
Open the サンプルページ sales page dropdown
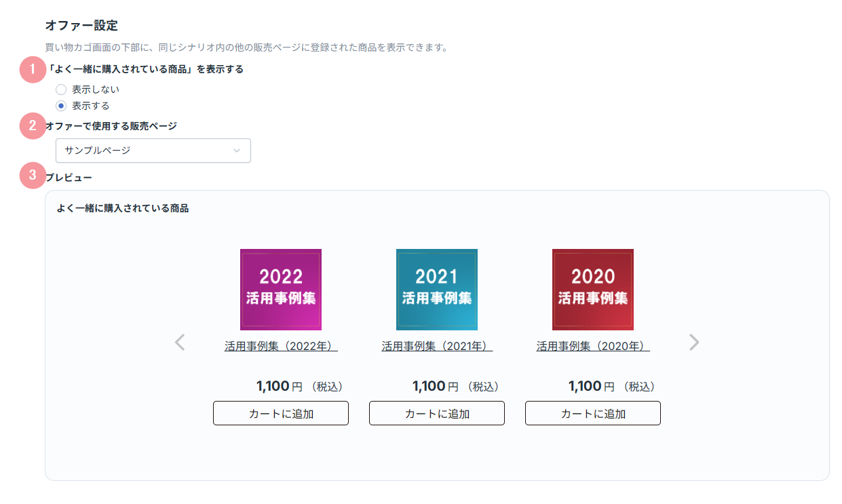153,151
